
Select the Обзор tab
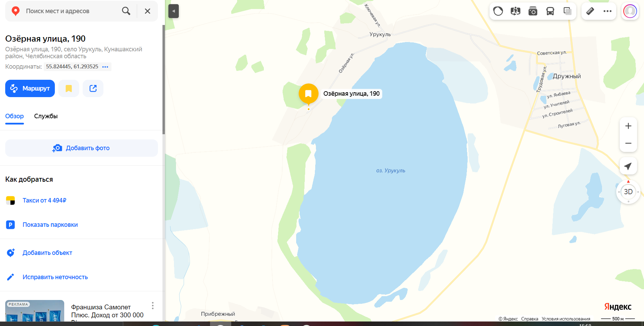[15, 116]
